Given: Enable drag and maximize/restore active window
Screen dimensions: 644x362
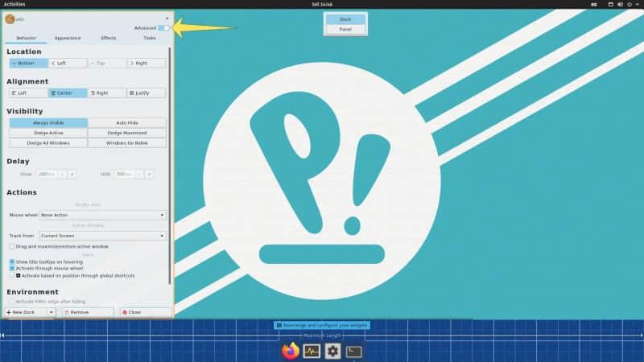Looking at the screenshot, I should [x=12, y=246].
